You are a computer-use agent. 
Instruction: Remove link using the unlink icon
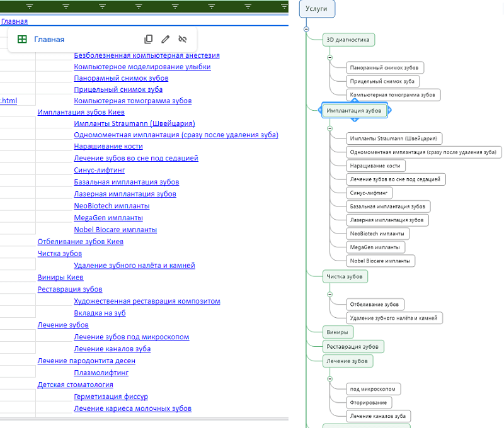click(x=183, y=39)
